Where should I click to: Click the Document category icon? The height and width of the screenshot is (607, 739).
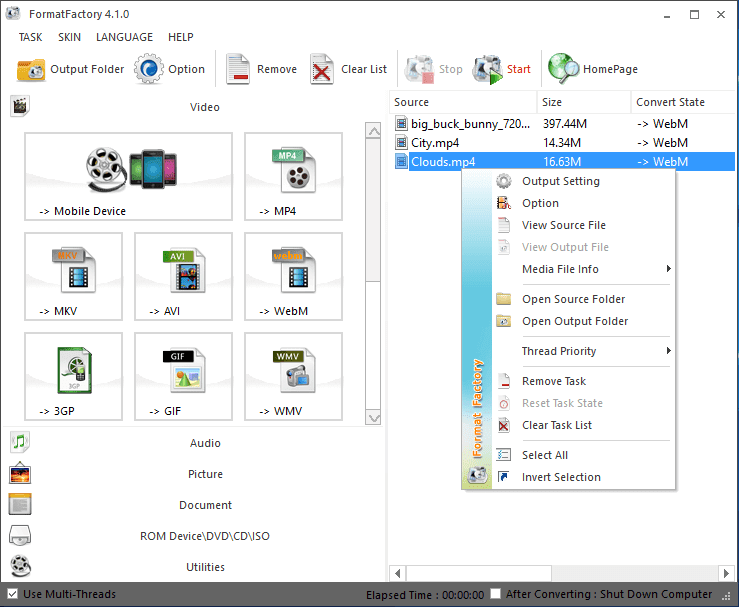tap(20, 504)
